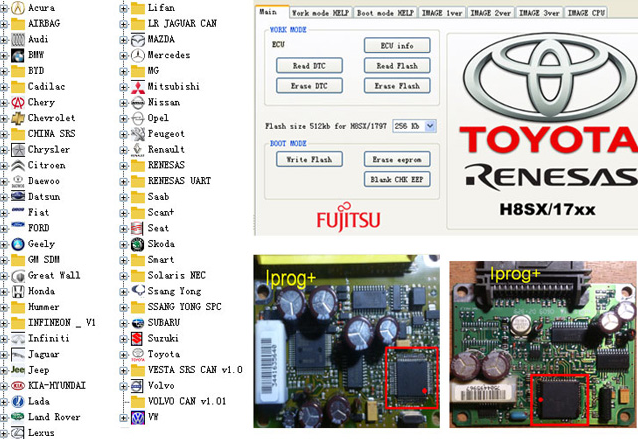Expand the Toyota tree node
Viewport: 638px width, 439px height.
124,355
